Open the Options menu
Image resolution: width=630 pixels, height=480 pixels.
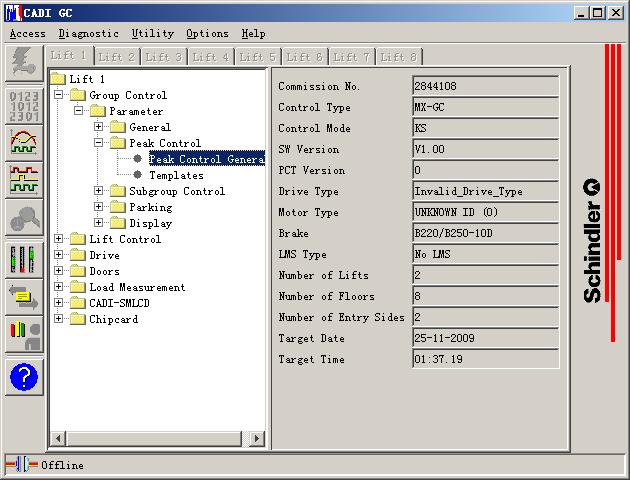point(207,34)
